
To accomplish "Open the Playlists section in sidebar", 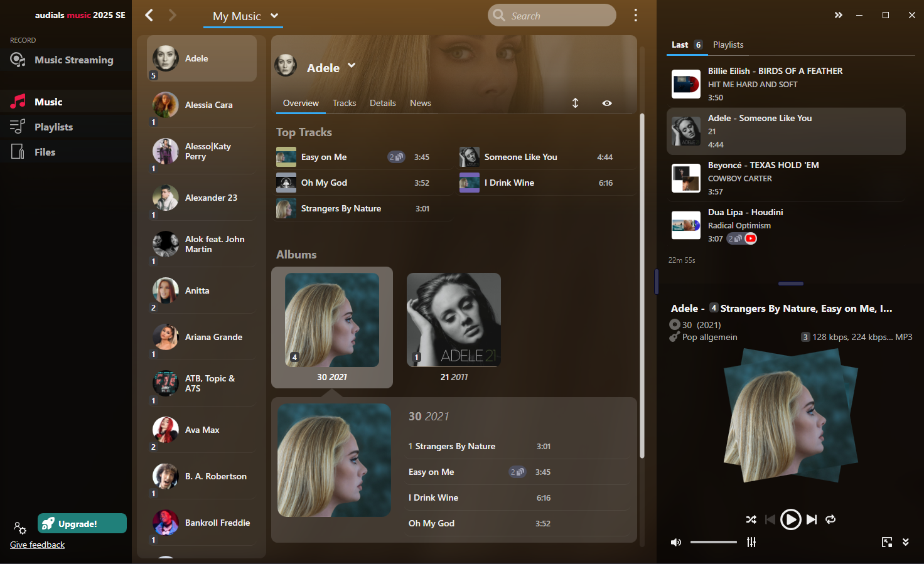I will tap(66, 127).
